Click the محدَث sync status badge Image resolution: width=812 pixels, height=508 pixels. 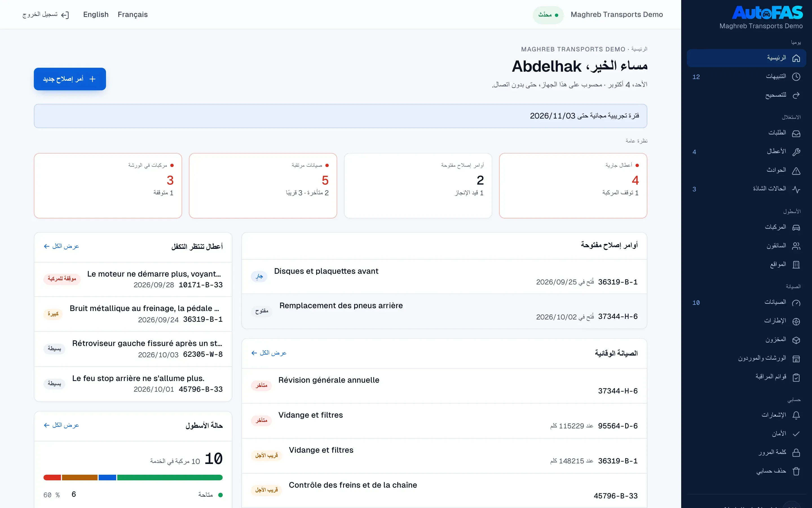click(x=548, y=15)
